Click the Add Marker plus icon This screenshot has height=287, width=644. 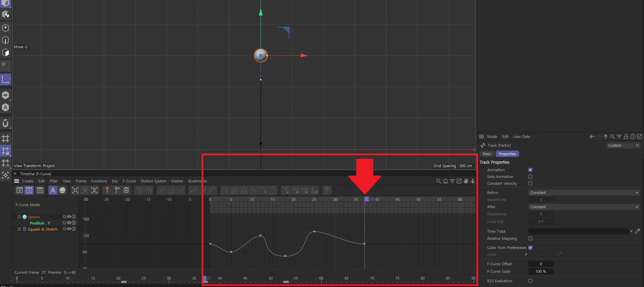117,190
